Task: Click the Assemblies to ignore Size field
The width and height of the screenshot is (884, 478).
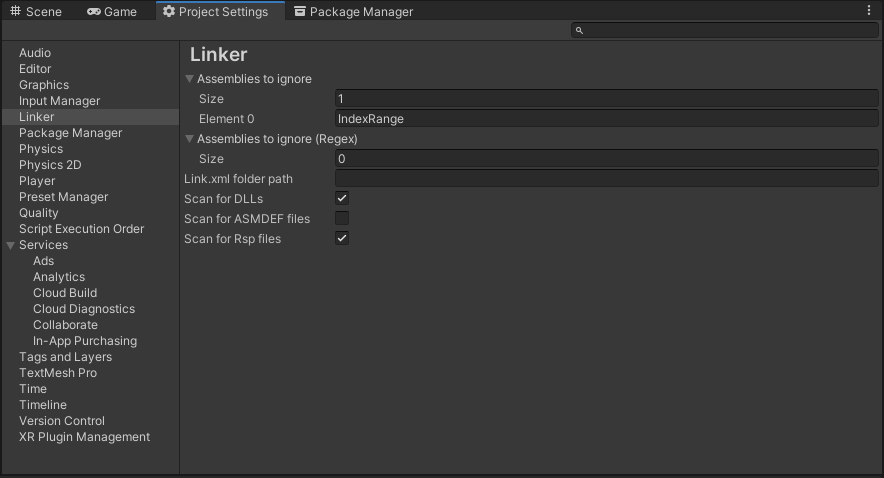Action: tap(607, 99)
